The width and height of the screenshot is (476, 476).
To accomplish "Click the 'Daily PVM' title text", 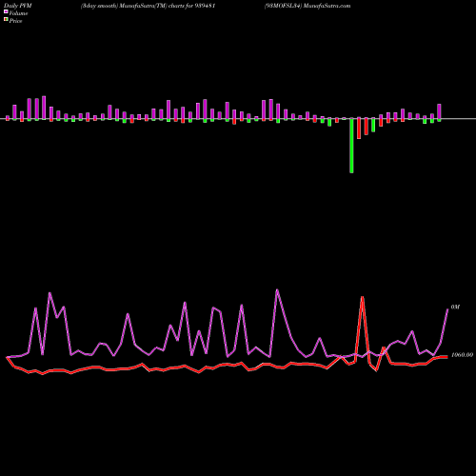I will 18,6.
